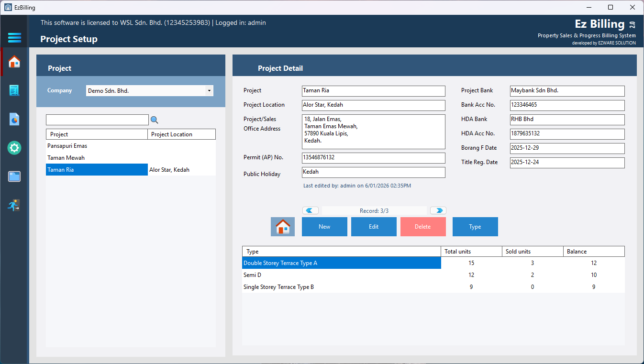
Task: Click the house button beside New
Action: click(x=283, y=227)
